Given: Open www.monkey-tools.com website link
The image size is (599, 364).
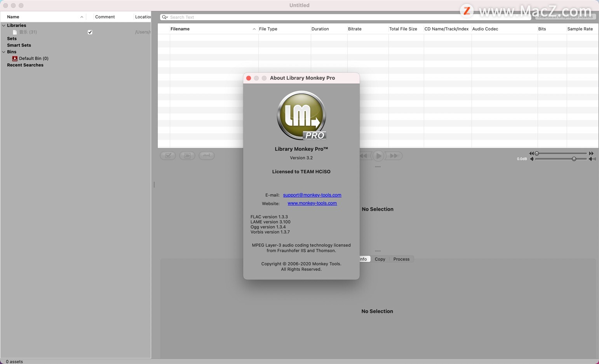Looking at the screenshot, I should [x=312, y=203].
